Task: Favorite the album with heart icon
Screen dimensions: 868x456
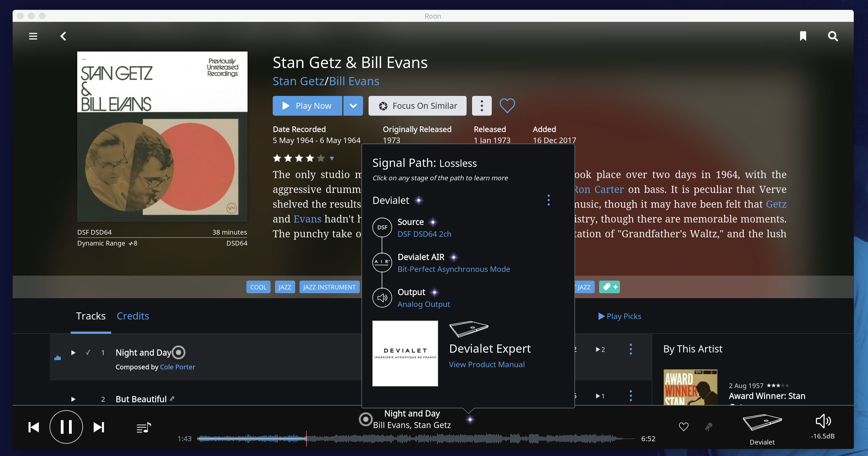Action: coord(507,106)
